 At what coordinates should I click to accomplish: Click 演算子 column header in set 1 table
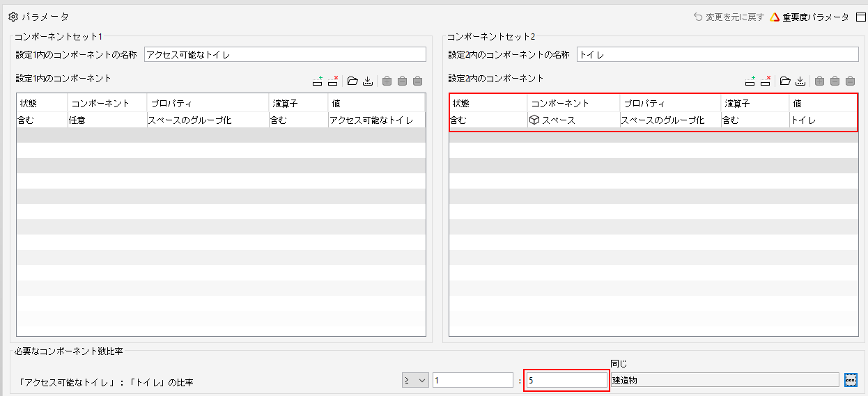pos(299,103)
